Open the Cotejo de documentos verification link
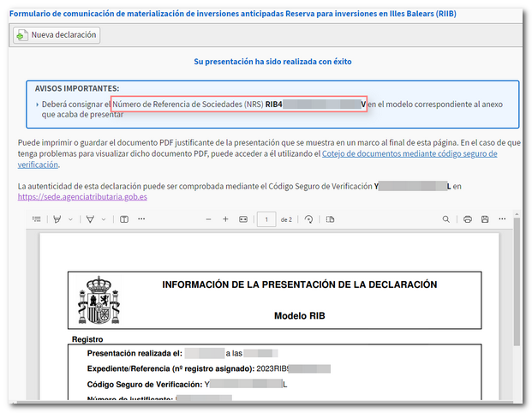 [409, 153]
